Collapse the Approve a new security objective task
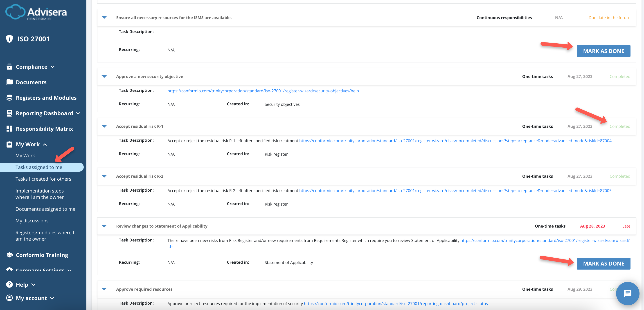The image size is (644, 310). (x=104, y=76)
